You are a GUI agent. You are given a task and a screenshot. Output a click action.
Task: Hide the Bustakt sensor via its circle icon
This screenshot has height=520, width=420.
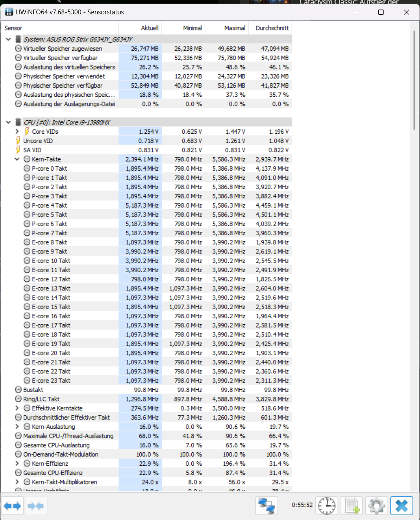[x=18, y=390]
